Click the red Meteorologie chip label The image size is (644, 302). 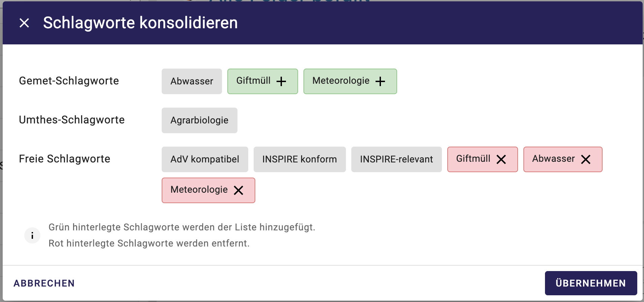199,190
